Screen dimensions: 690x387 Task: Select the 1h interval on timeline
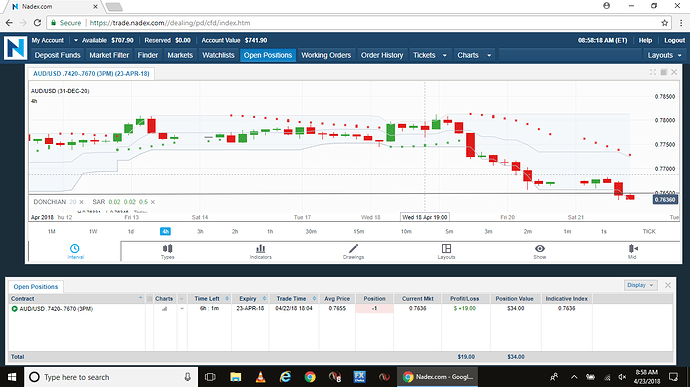point(270,232)
